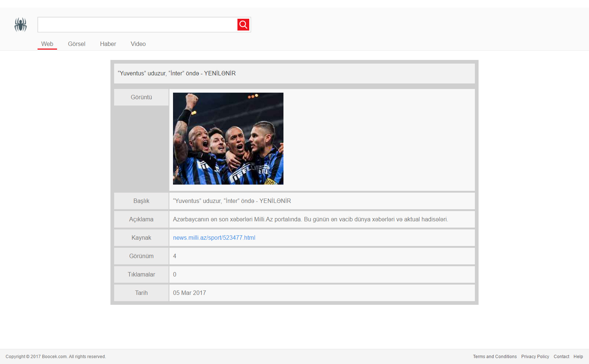Image resolution: width=589 pixels, height=364 pixels.
Task: Click the Açıklama description text
Action: [310, 219]
